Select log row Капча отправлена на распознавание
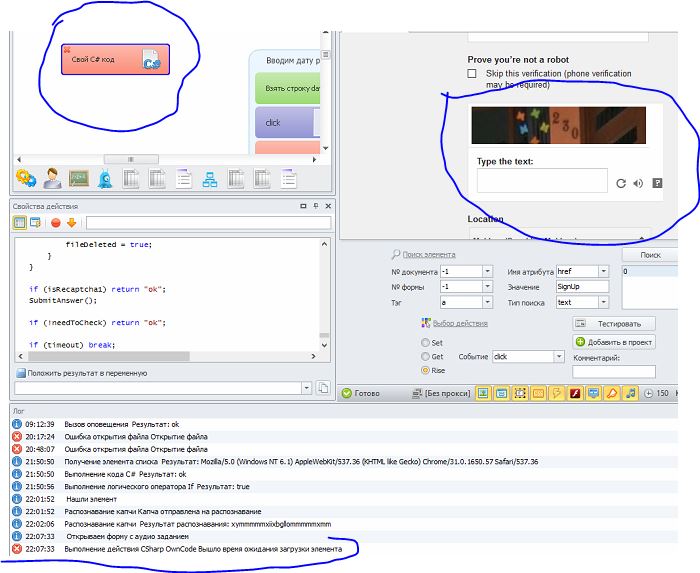This screenshot has width=700, height=573. [344, 511]
